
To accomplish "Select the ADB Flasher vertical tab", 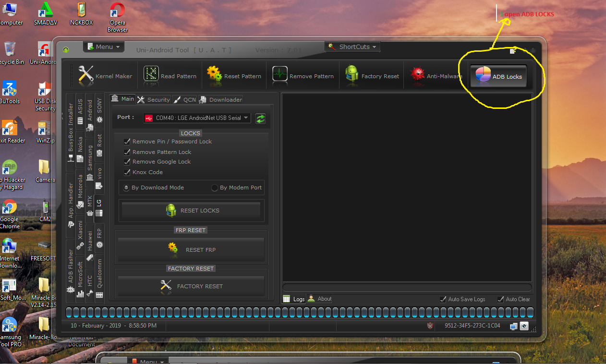I will pyautogui.click(x=71, y=272).
